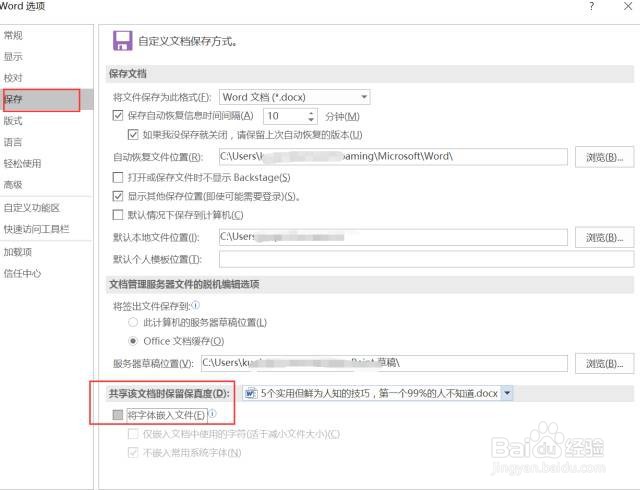The image size is (640, 490).
Task: Click the 自定义文档保存方式 heading
Action: click(187, 41)
